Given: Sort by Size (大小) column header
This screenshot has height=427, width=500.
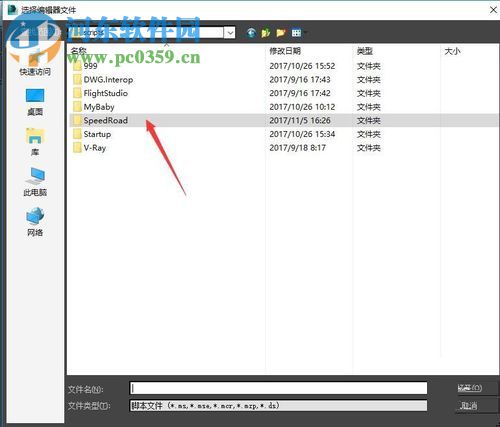Looking at the screenshot, I should pos(452,51).
